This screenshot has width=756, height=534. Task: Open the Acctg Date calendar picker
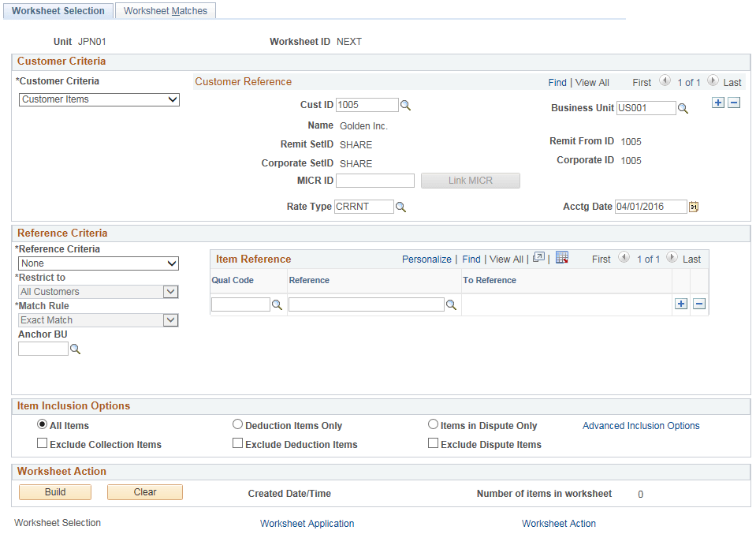click(x=693, y=206)
